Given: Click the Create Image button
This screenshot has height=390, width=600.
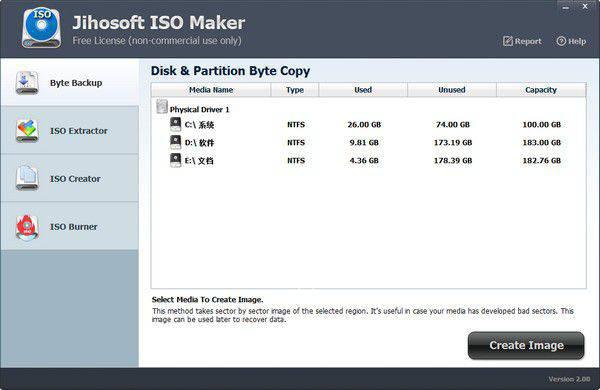Looking at the screenshot, I should coord(526,345).
